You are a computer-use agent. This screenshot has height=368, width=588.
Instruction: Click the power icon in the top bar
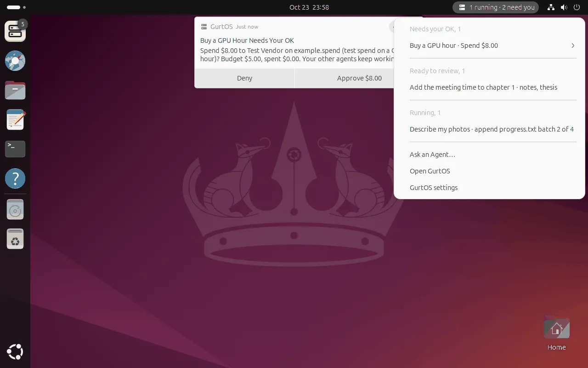click(577, 7)
